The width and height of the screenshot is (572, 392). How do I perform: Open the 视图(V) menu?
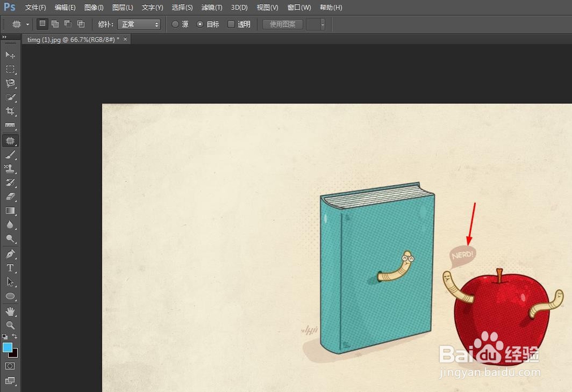point(267,7)
